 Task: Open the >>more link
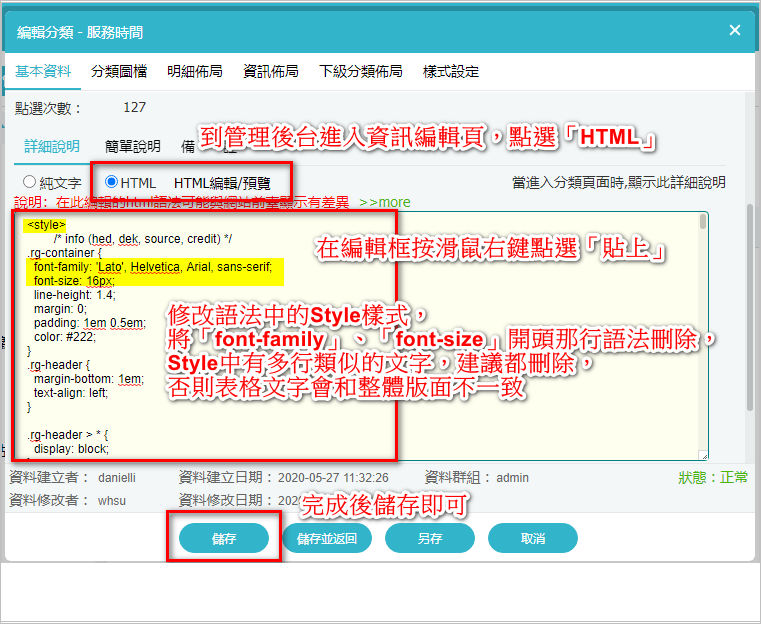click(384, 202)
